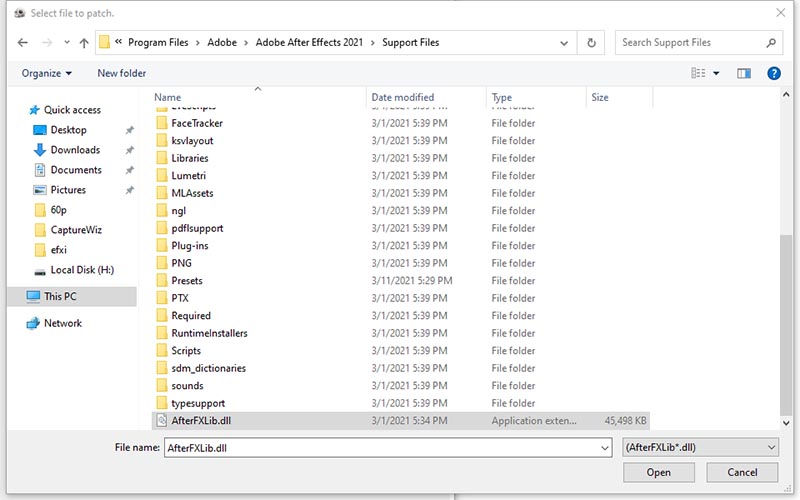Image resolution: width=800 pixels, height=500 pixels.
Task: Select the Presets folder icon
Action: 161,281
